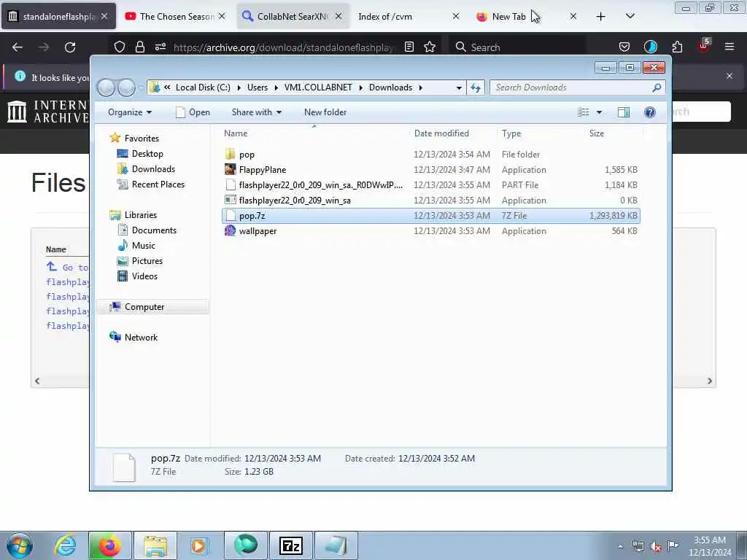Launch Internet Explorer from taskbar
Image resolution: width=747 pixels, height=560 pixels.
65,545
